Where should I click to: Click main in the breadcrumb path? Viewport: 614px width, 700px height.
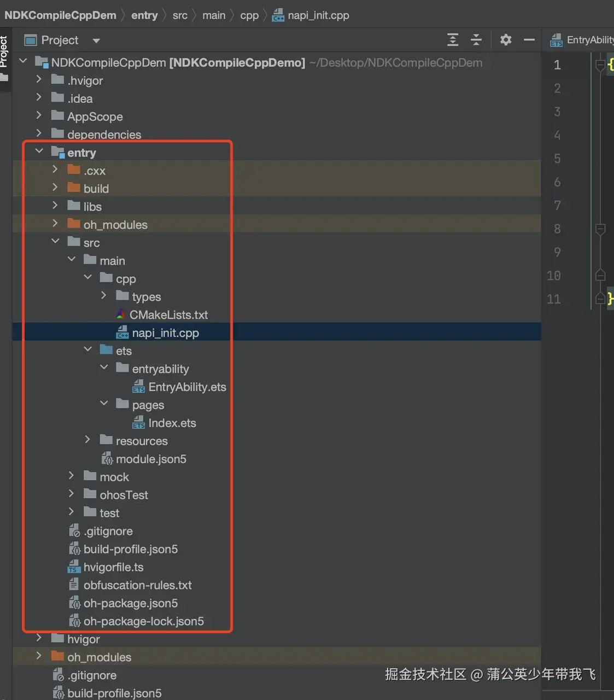coord(214,15)
